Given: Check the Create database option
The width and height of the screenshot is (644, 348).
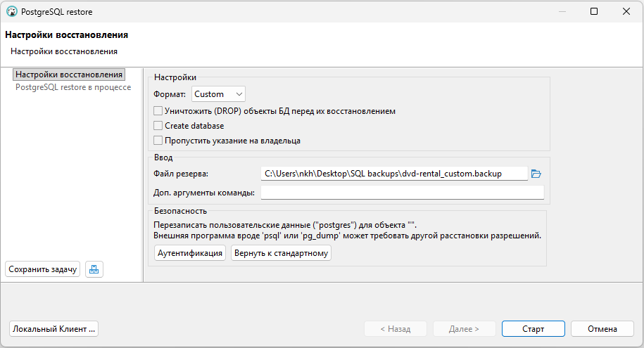Looking at the screenshot, I should click(x=158, y=126).
